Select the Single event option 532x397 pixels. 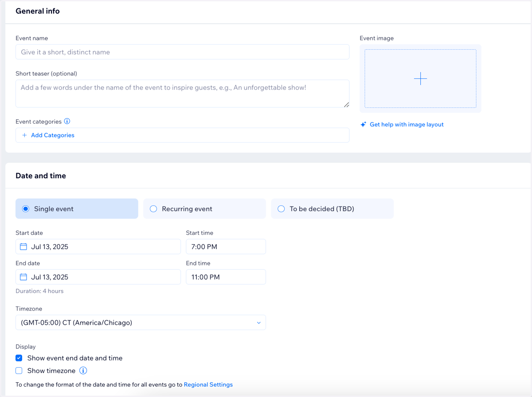[77, 209]
